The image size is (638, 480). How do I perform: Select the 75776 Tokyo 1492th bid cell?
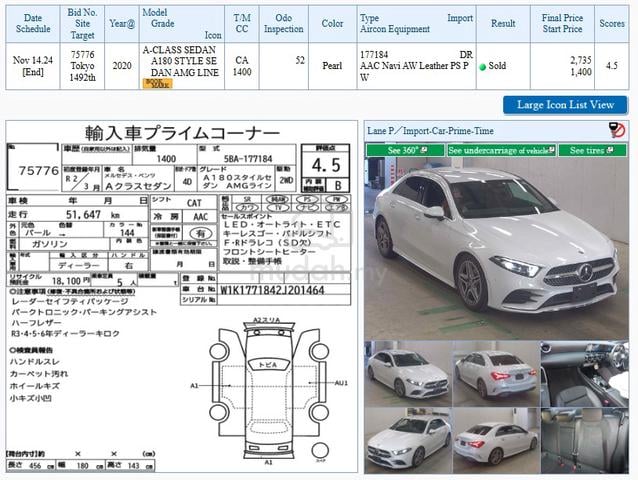tap(82, 66)
